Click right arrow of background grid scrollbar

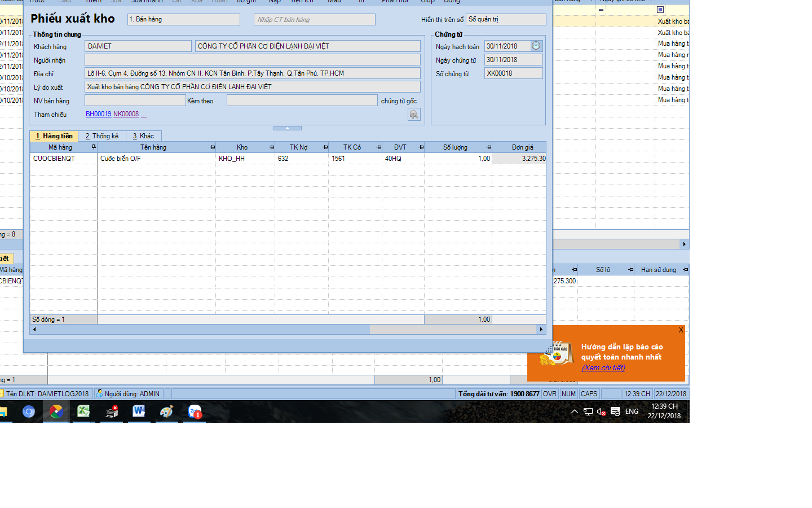[685, 244]
